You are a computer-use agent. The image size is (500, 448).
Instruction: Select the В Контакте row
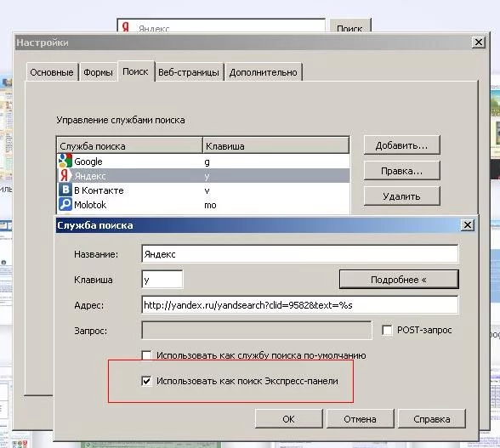click(203, 190)
